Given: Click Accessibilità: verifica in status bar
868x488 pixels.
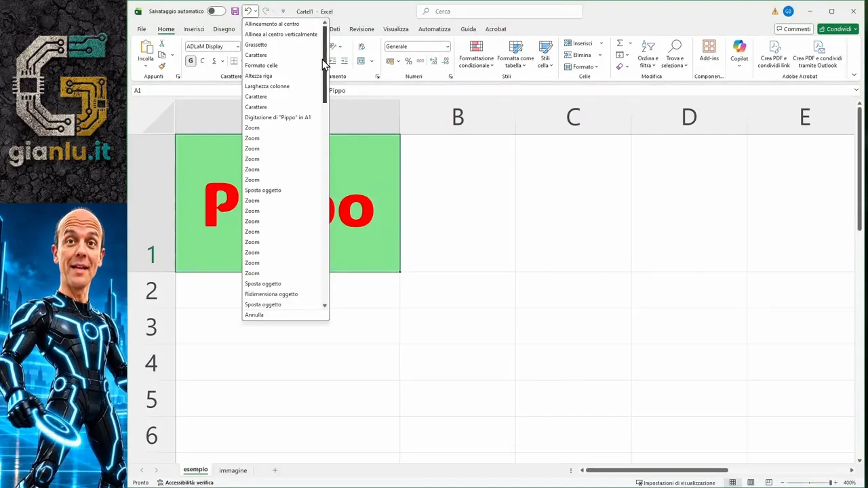Looking at the screenshot, I should [185, 483].
